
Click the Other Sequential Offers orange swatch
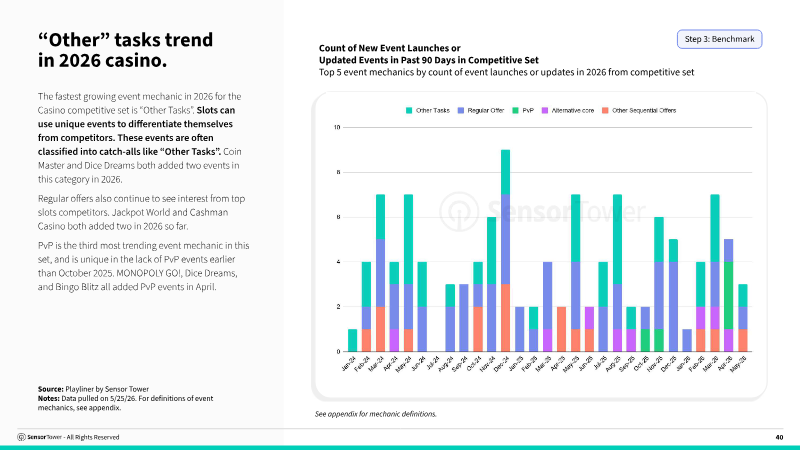click(x=605, y=110)
